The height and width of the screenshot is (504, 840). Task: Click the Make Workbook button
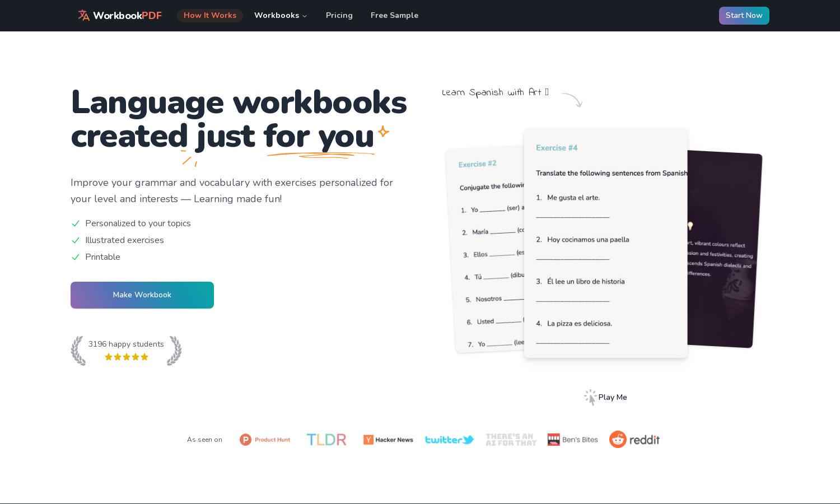pyautogui.click(x=142, y=295)
